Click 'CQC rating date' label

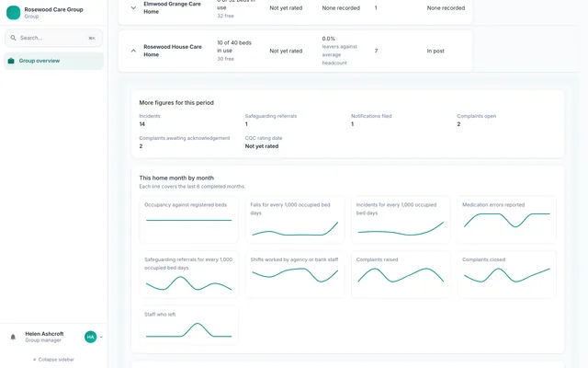click(x=264, y=138)
